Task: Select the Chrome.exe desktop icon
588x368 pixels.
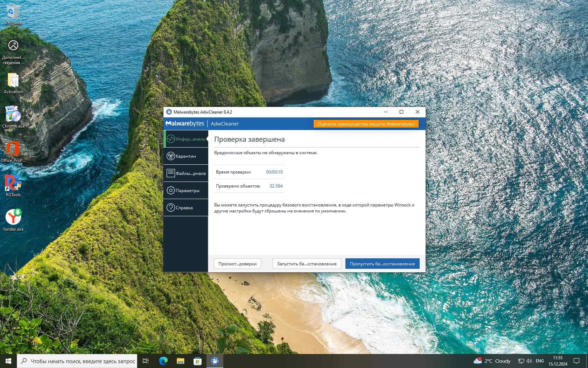Action: [x=13, y=117]
